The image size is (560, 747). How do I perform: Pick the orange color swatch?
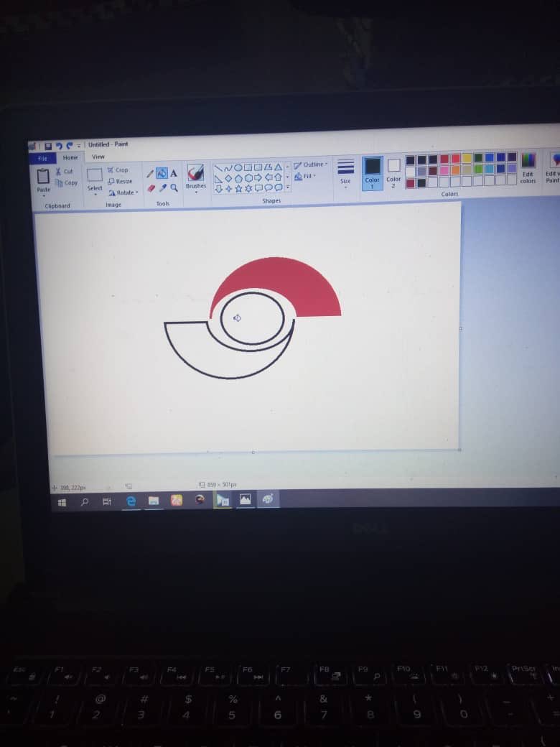(456, 170)
